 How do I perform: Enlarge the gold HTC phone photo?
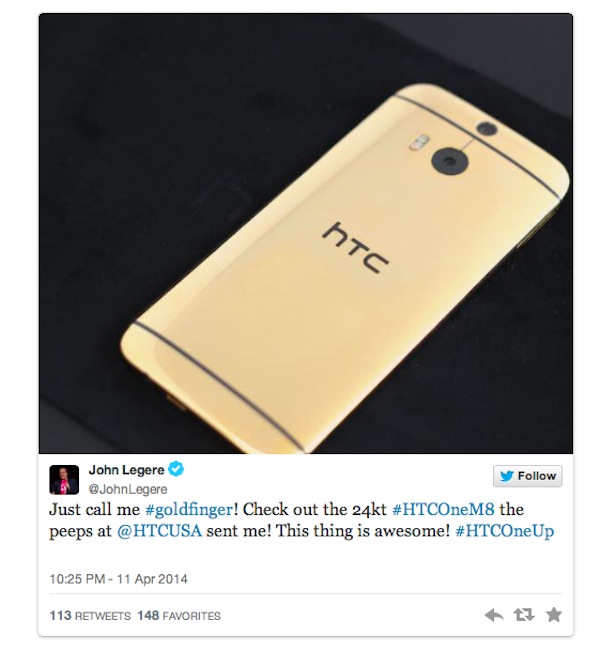(x=306, y=233)
